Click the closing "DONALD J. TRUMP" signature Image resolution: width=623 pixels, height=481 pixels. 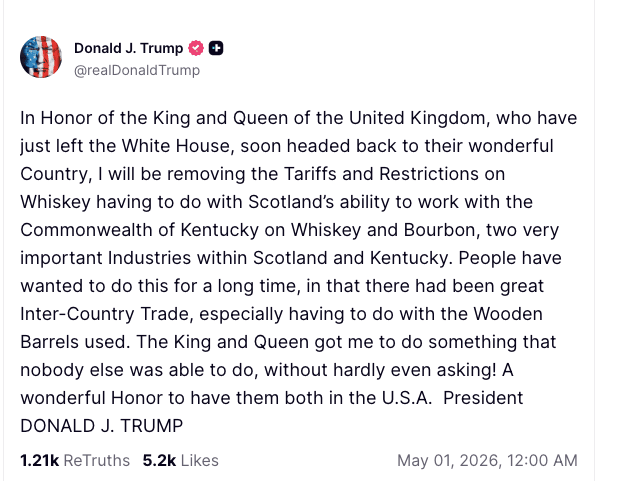coord(102,426)
